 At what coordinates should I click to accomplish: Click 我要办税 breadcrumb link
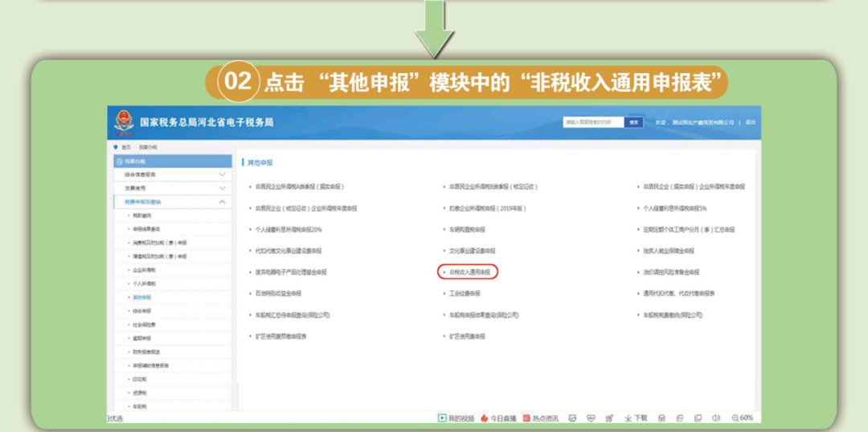pos(148,147)
